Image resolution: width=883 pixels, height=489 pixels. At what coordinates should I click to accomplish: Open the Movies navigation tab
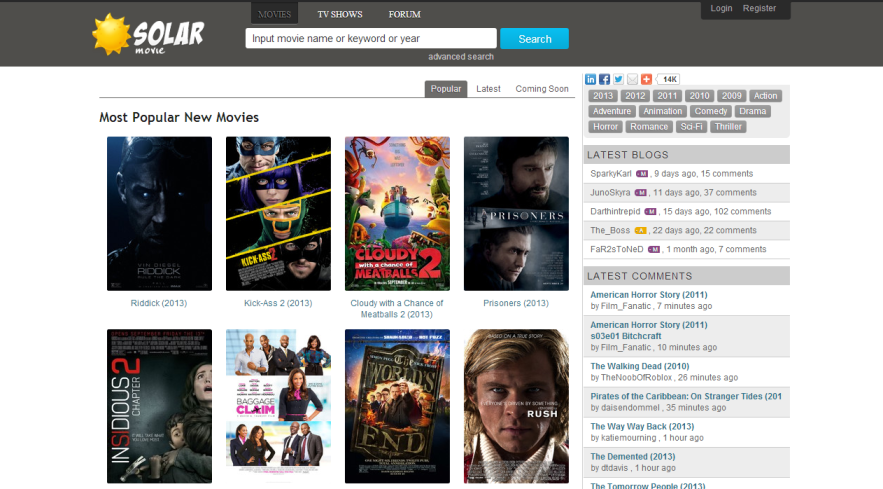[x=274, y=14]
